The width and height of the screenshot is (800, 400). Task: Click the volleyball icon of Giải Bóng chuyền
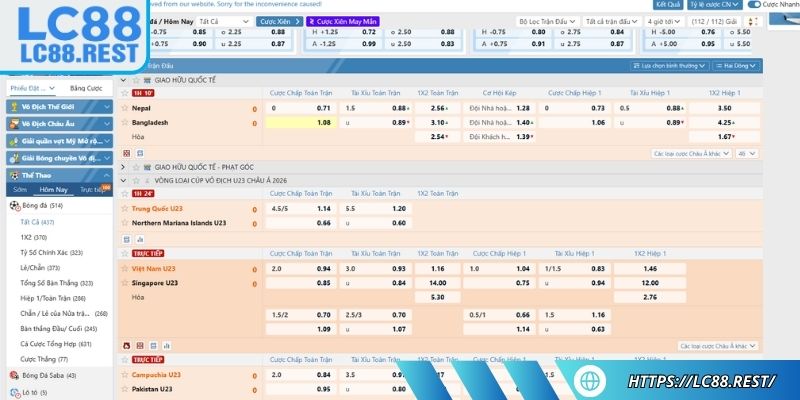point(14,158)
